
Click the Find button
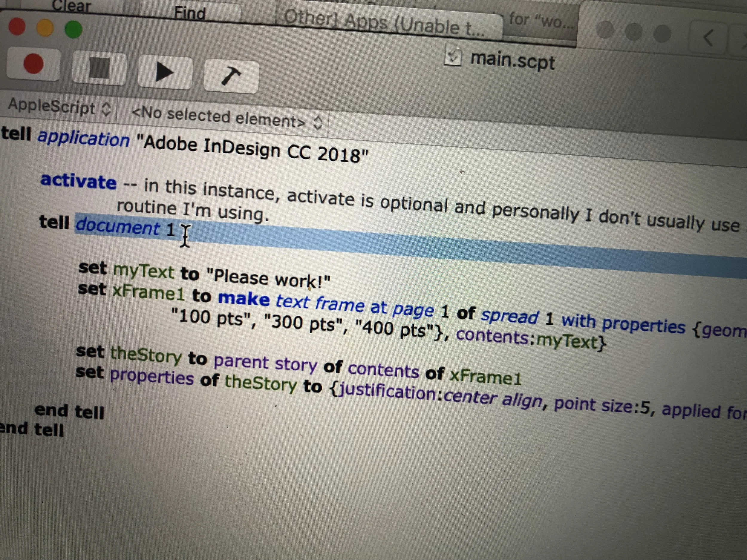pos(189,13)
